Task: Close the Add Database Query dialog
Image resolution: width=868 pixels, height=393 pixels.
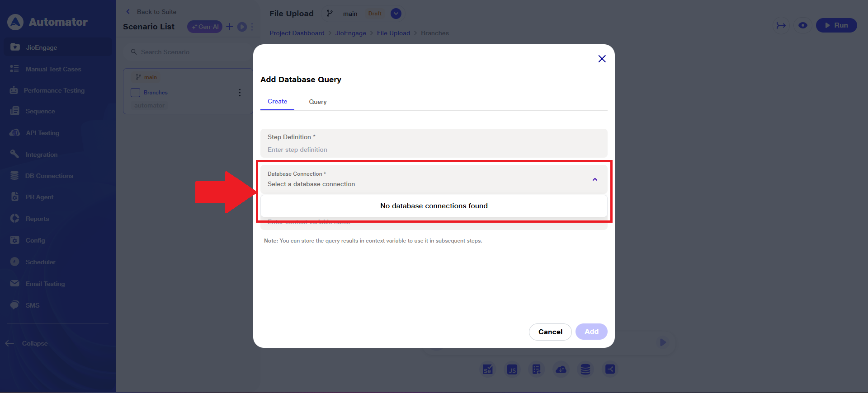Action: tap(602, 59)
